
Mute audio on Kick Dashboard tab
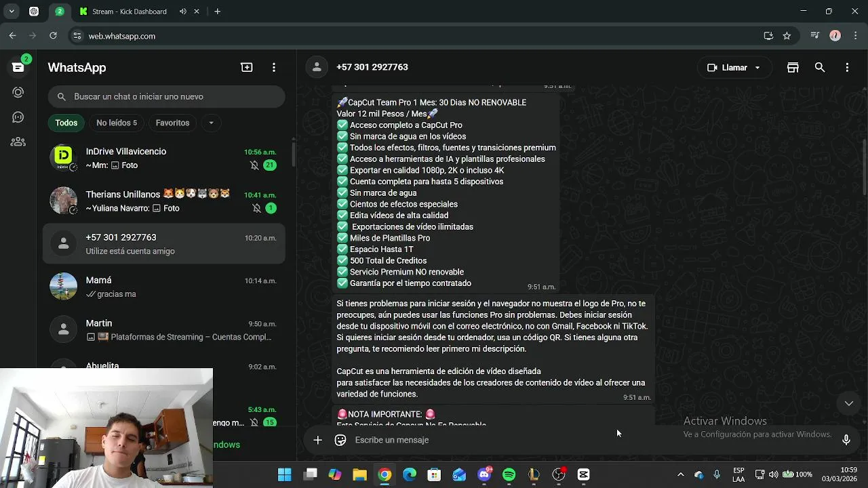[183, 12]
